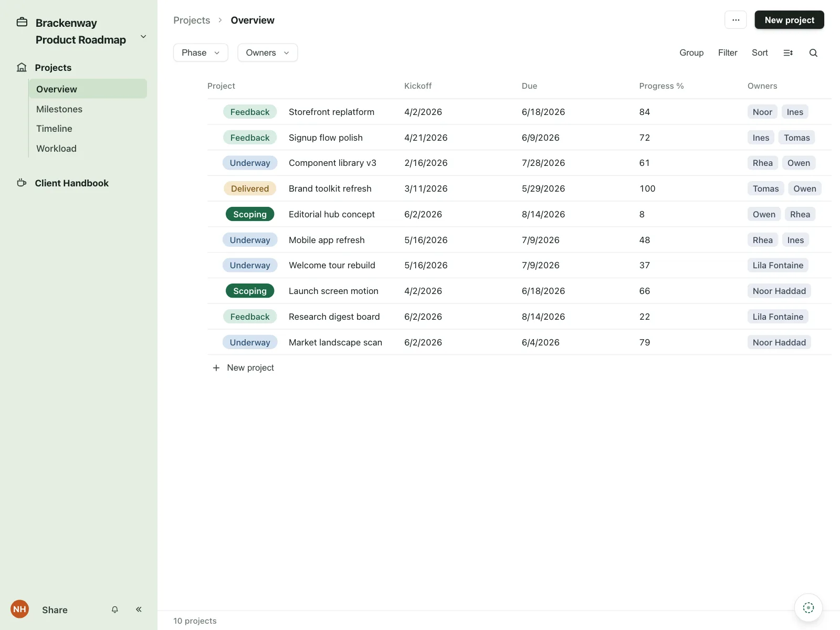Open the Owners filter dropdown

click(268, 52)
